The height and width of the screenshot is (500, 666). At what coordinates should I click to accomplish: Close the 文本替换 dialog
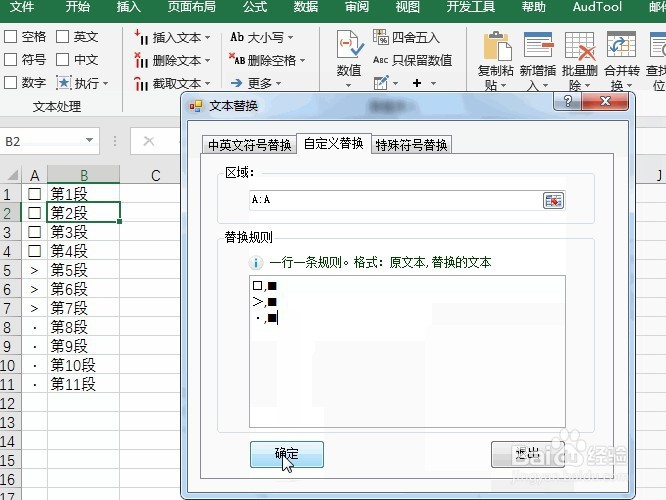coord(605,101)
